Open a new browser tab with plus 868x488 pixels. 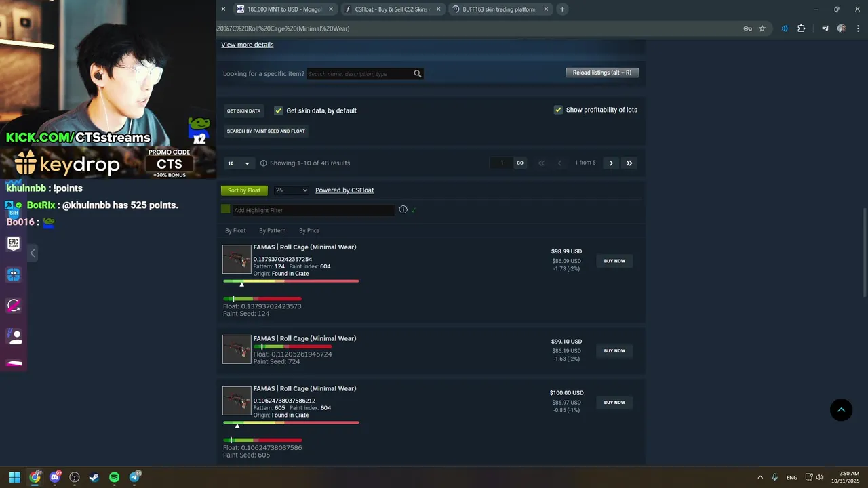click(x=562, y=9)
